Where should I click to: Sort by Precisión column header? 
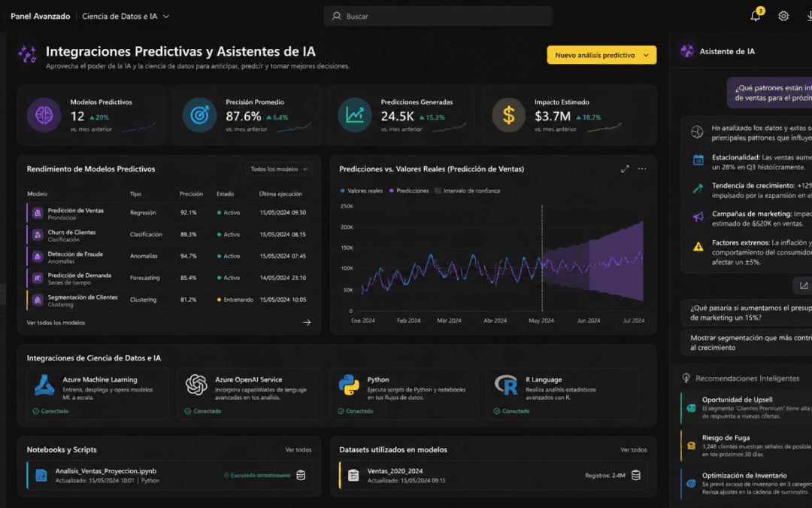191,194
